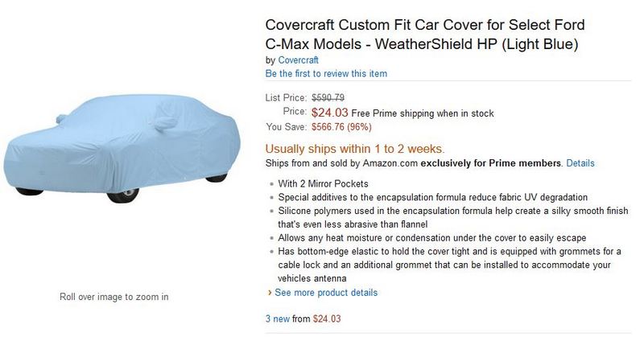Click the red $24.03 main price
This screenshot has width=644, height=337.
330,112
